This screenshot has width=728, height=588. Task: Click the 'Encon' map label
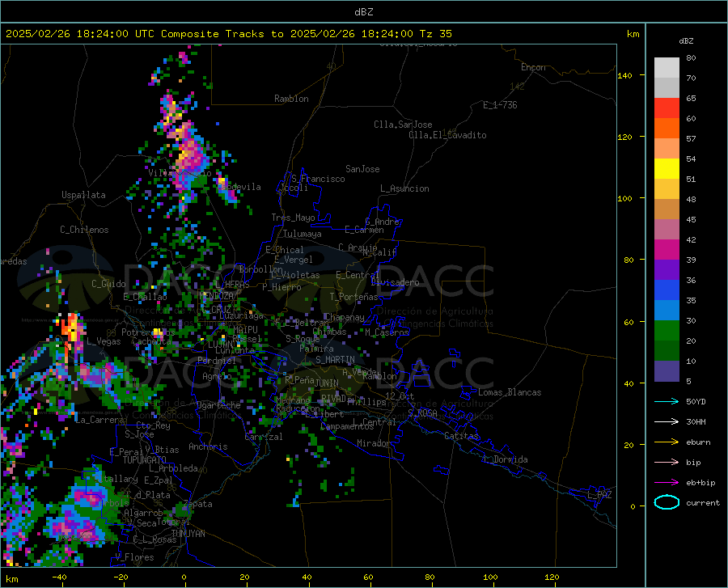click(533, 67)
